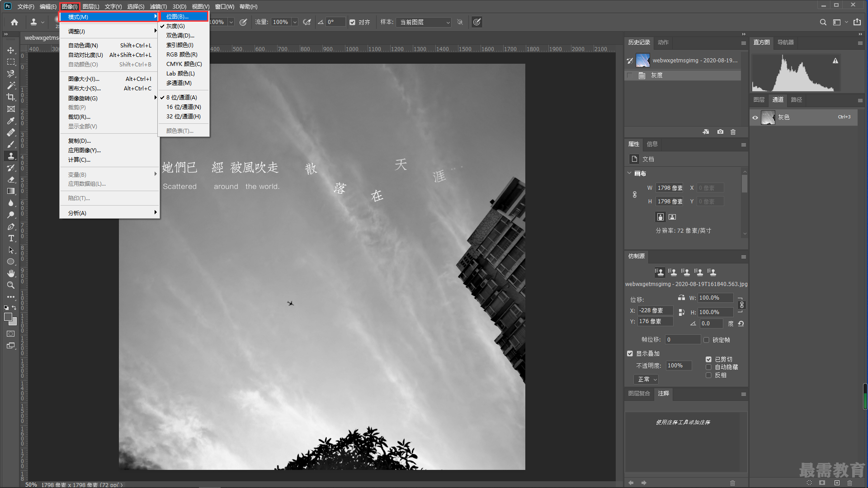
Task: Select the Move tool
Action: point(11,50)
